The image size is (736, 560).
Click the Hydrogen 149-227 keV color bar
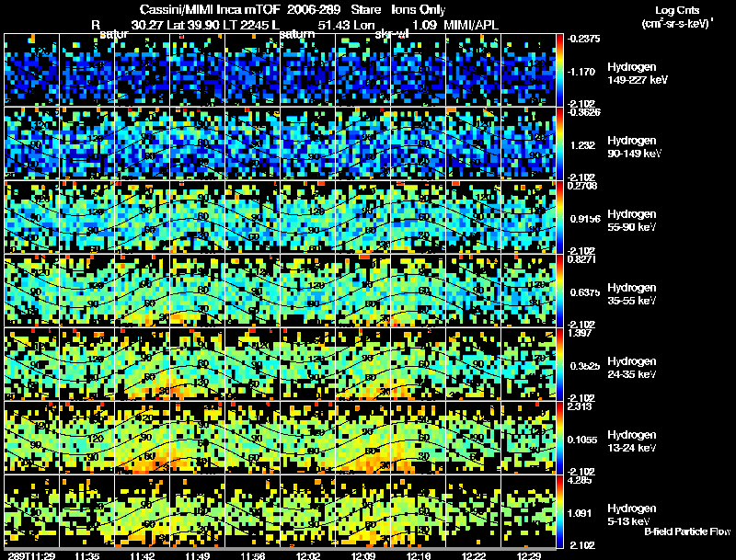click(x=559, y=70)
